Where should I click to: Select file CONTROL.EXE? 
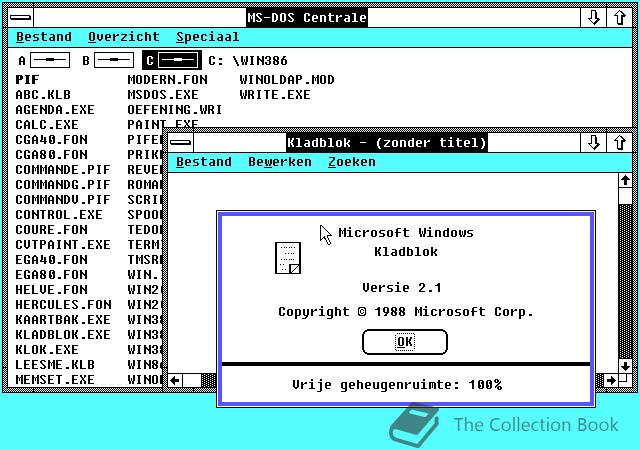[x=59, y=215]
